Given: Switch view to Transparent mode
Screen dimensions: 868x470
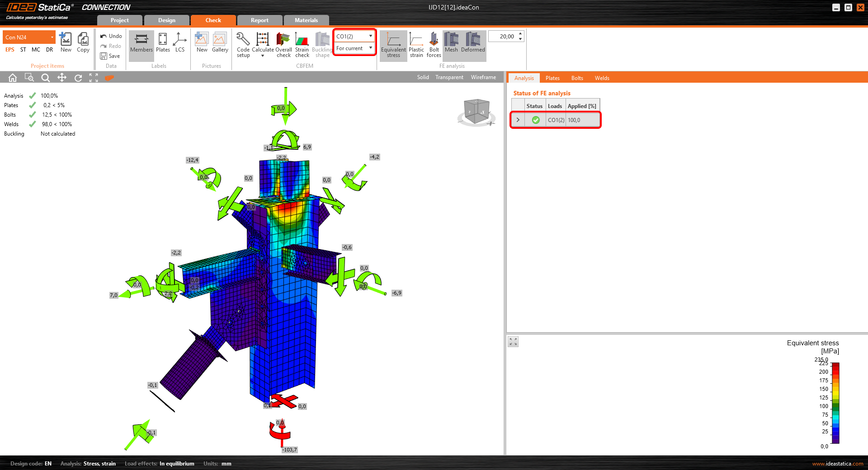Looking at the screenshot, I should click(x=449, y=77).
